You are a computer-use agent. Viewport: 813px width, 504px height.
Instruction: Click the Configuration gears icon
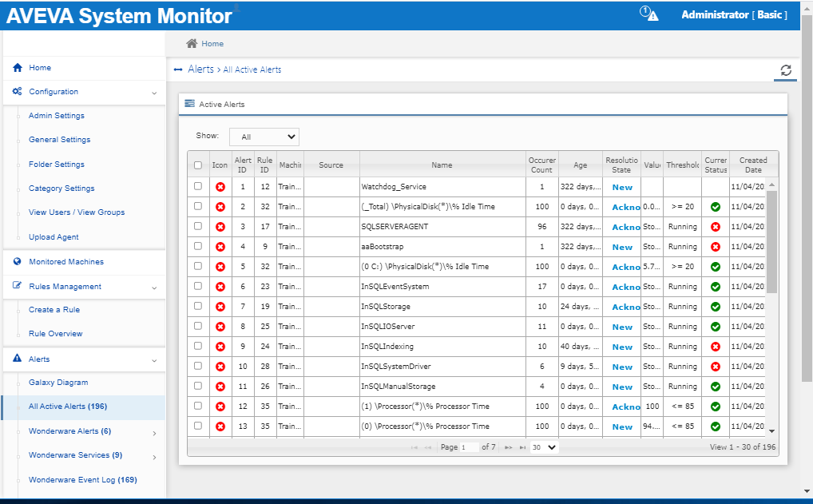17,91
